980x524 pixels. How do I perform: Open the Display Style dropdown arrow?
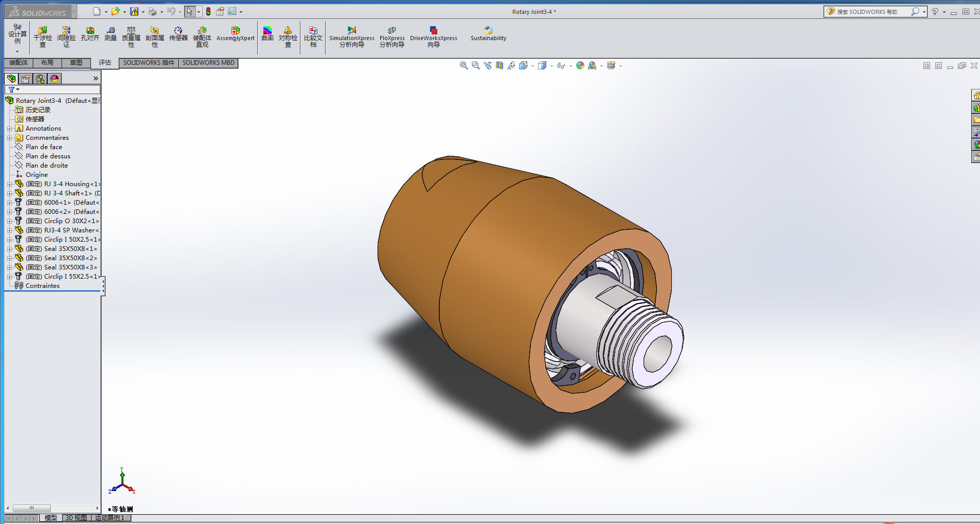tap(551, 66)
